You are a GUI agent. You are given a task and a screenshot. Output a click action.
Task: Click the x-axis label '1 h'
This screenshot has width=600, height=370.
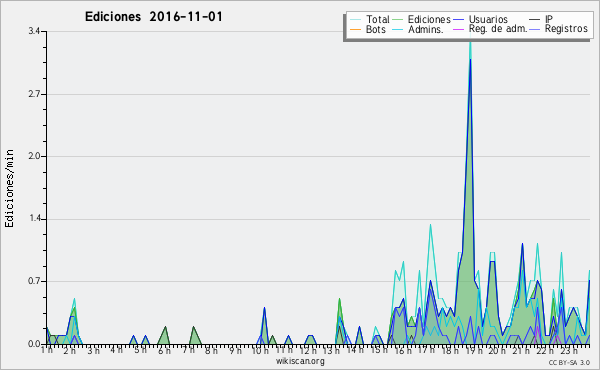pos(47,350)
